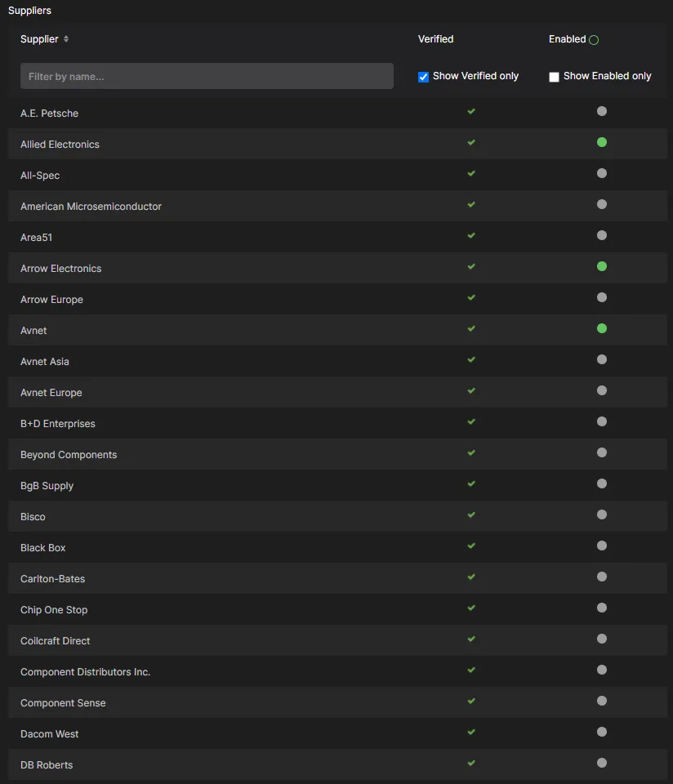
Task: Select the BgB Supply supplier name
Action: pyautogui.click(x=47, y=485)
